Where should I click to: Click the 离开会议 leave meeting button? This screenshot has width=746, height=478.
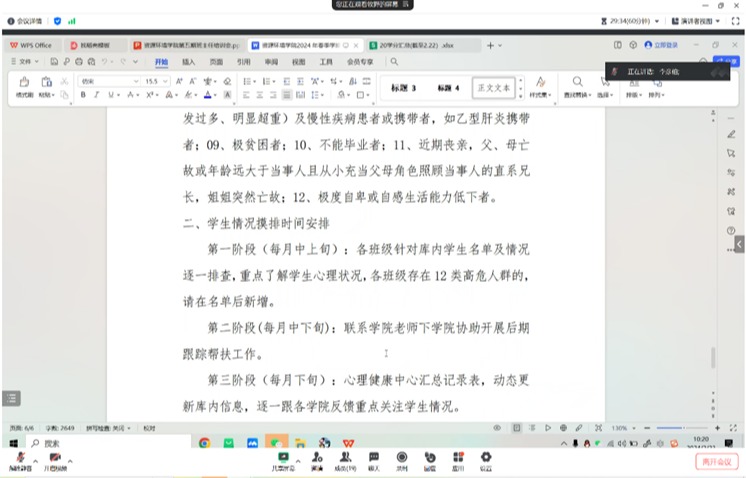pos(716,461)
